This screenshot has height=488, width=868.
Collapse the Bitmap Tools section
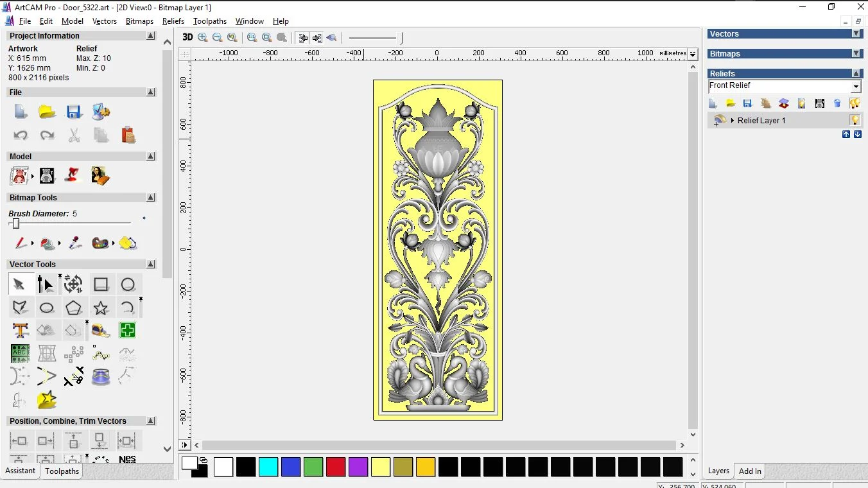tap(151, 198)
